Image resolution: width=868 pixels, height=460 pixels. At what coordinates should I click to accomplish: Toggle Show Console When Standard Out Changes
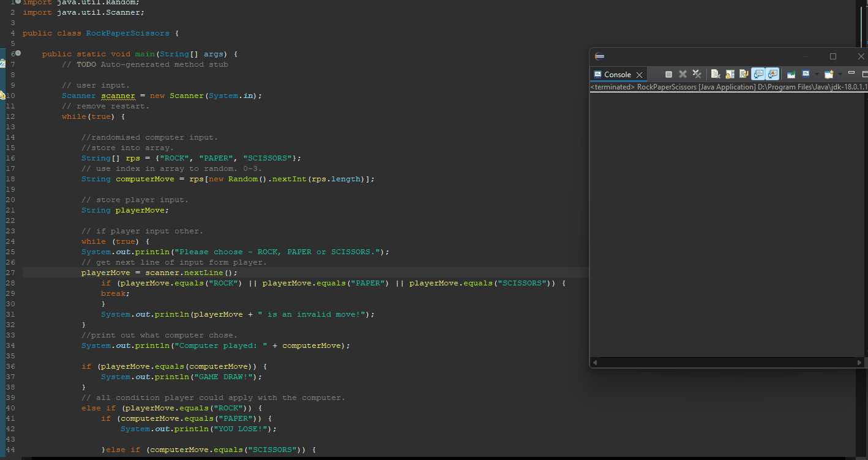click(x=758, y=74)
